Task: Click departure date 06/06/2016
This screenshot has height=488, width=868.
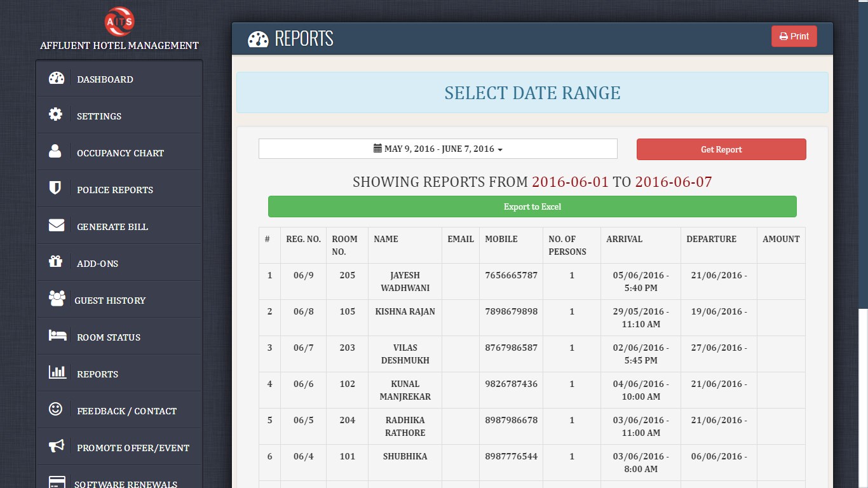Action: coord(719,456)
